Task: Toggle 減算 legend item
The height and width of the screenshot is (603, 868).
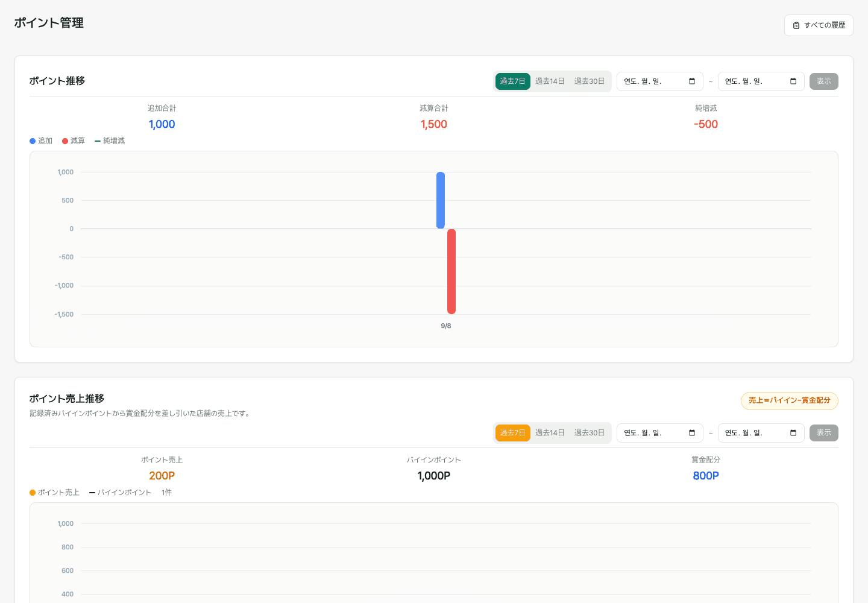Action: click(74, 141)
